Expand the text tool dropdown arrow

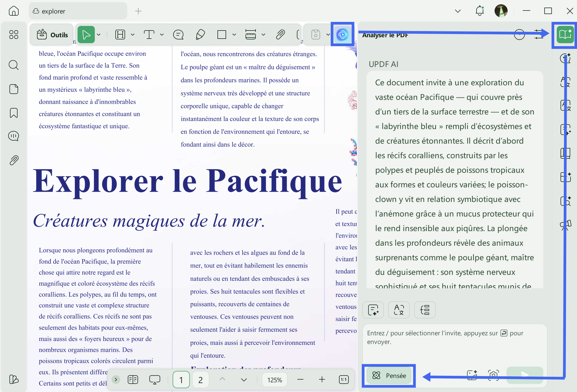coord(162,35)
